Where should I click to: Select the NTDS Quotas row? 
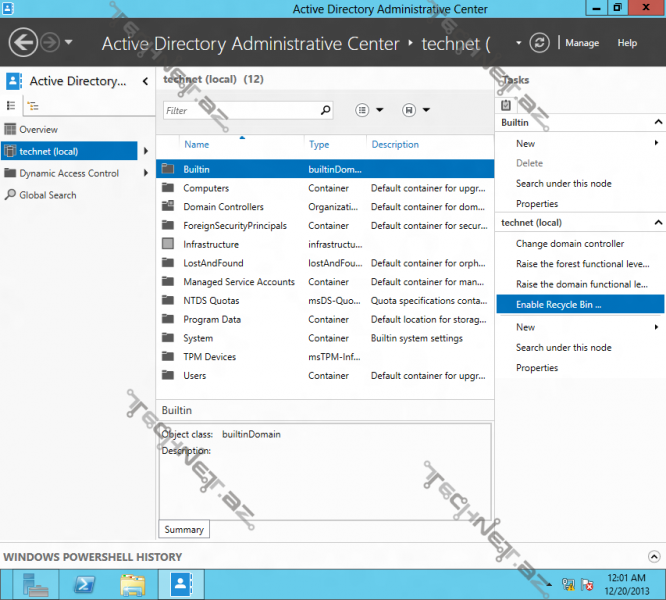click(x=325, y=300)
